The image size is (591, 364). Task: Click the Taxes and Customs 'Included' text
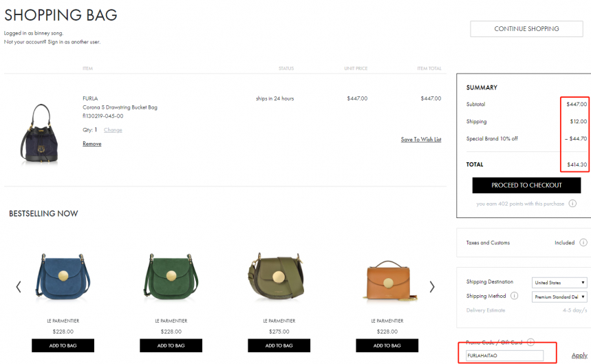tap(564, 243)
